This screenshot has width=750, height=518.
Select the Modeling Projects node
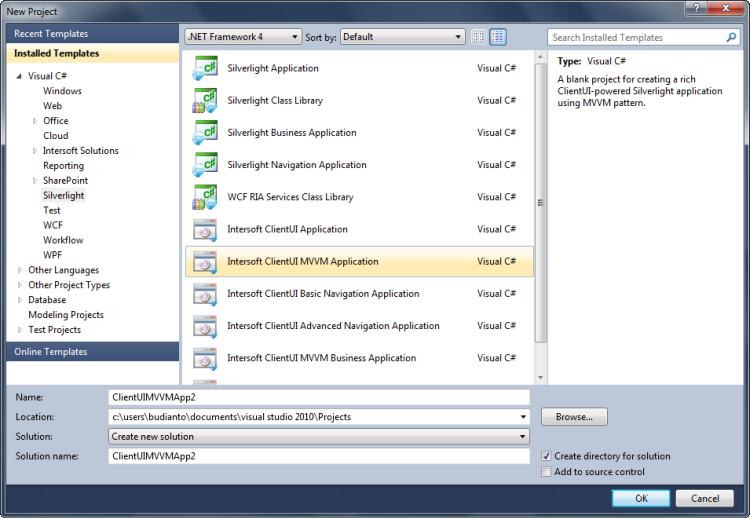(66, 315)
